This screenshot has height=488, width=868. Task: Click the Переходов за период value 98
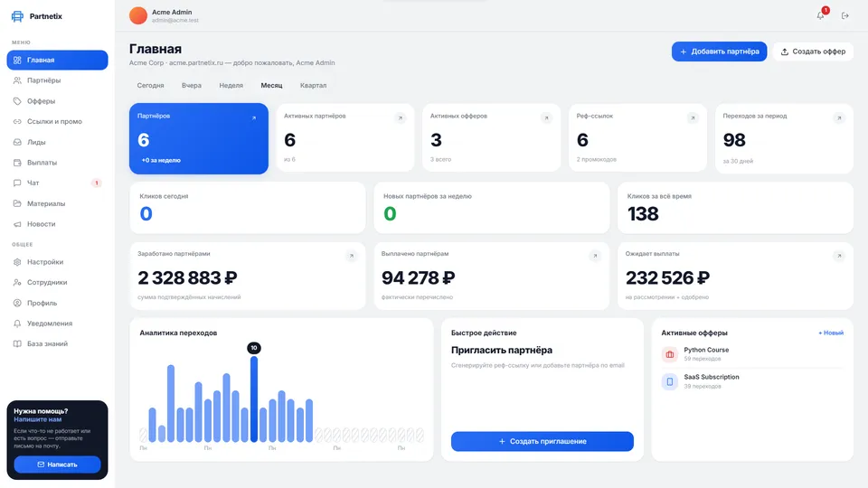pyautogui.click(x=734, y=140)
